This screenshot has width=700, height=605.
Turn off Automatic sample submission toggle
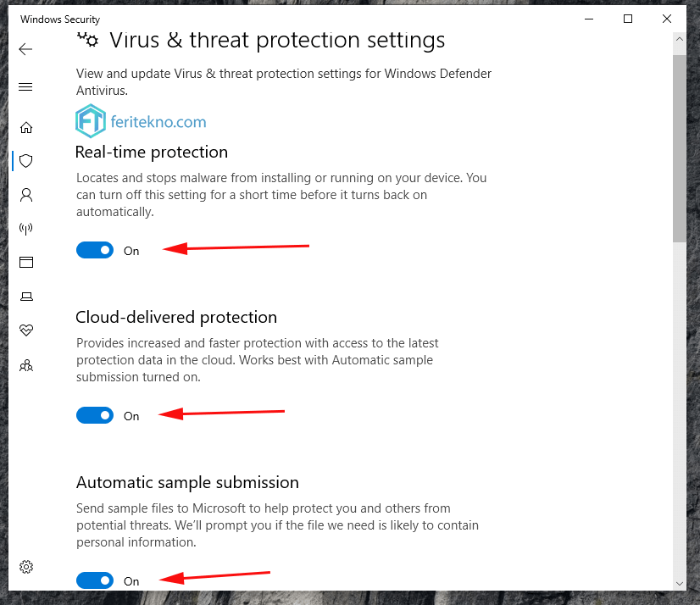coord(95,580)
